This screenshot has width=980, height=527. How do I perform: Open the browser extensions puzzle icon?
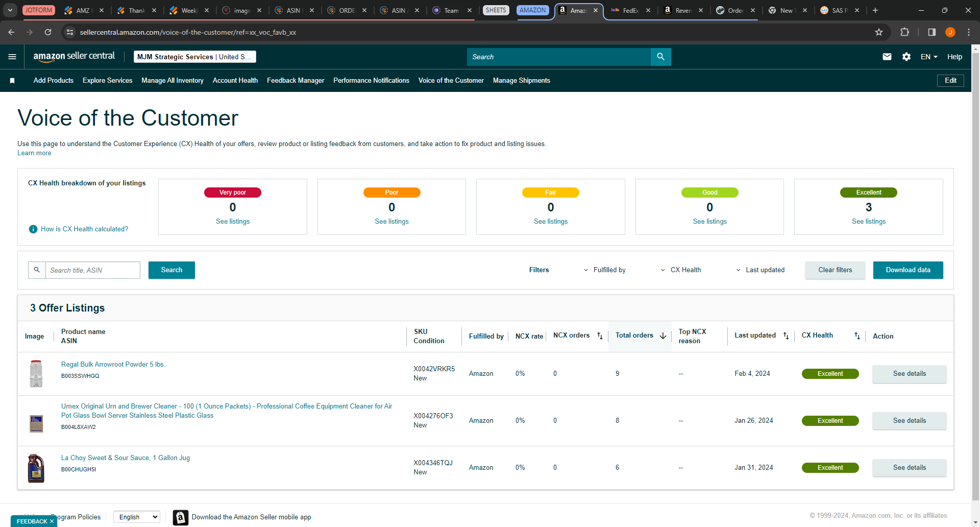904,32
